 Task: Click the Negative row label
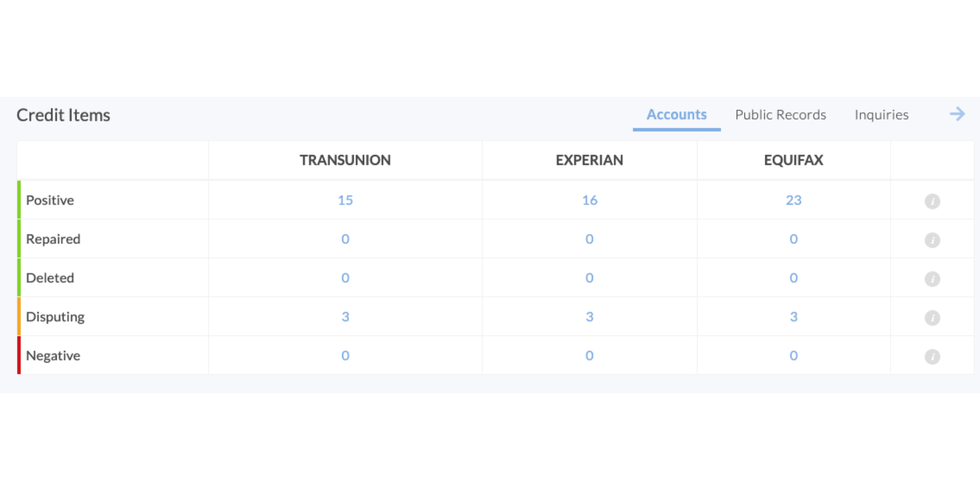coord(53,356)
